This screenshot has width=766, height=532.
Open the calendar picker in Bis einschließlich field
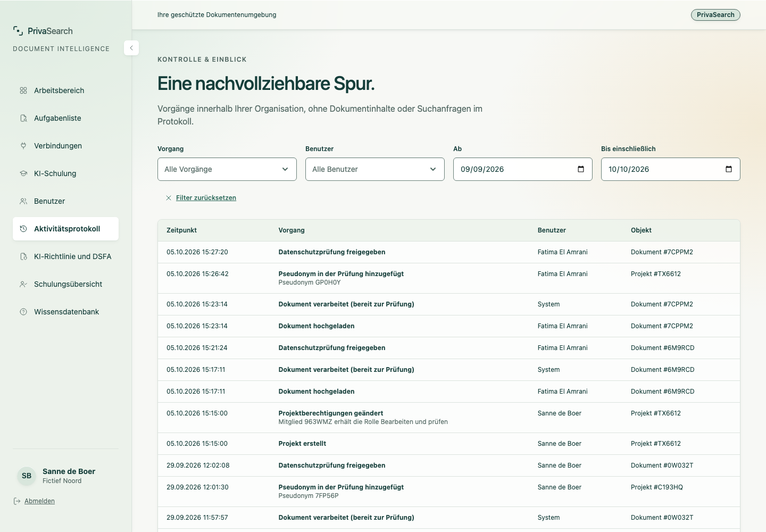pos(729,169)
